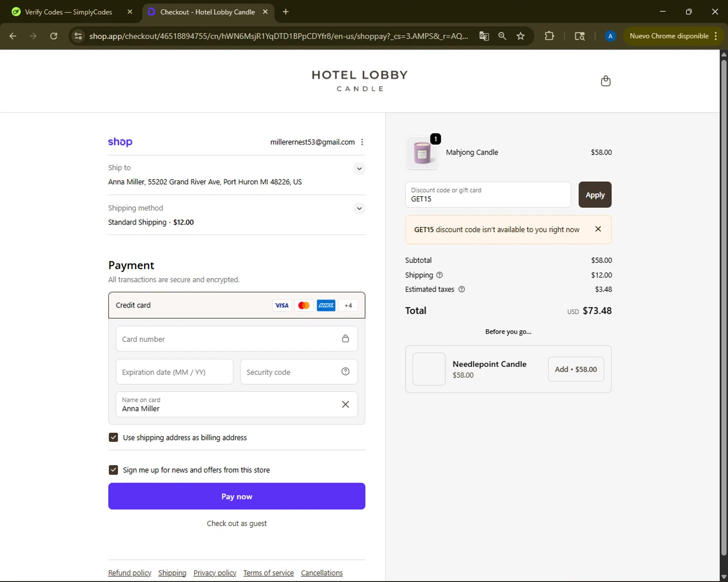
Task: Click the Estimated taxes help icon
Action: 462,289
